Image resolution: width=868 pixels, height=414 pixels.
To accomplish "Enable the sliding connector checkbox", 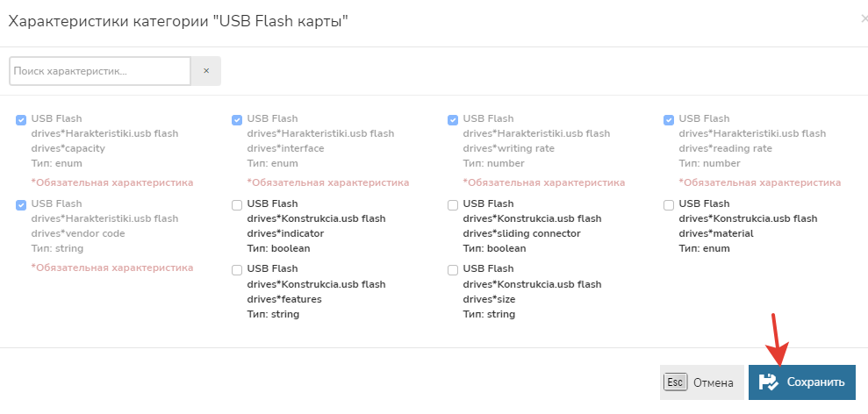I will [453, 205].
